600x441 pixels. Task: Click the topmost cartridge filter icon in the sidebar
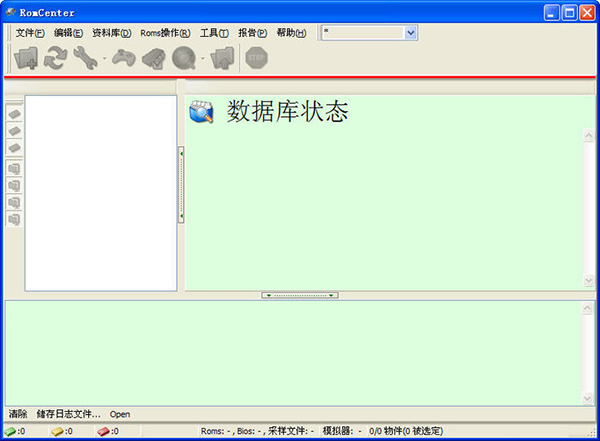click(x=15, y=114)
